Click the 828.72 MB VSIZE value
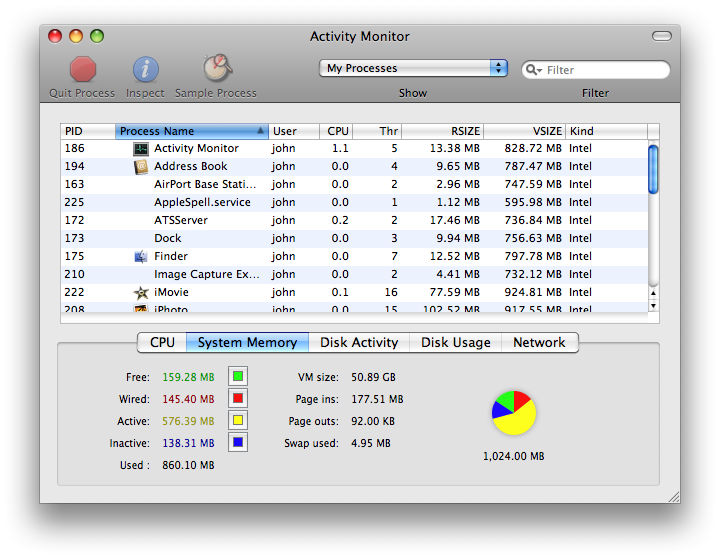The image size is (720, 558). [533, 148]
